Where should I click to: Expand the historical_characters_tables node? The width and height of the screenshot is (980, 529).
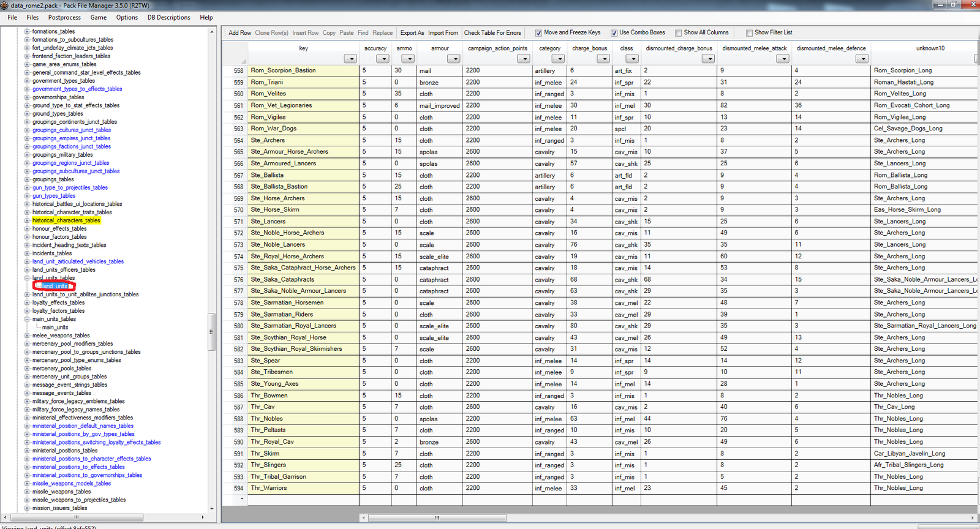click(27, 220)
